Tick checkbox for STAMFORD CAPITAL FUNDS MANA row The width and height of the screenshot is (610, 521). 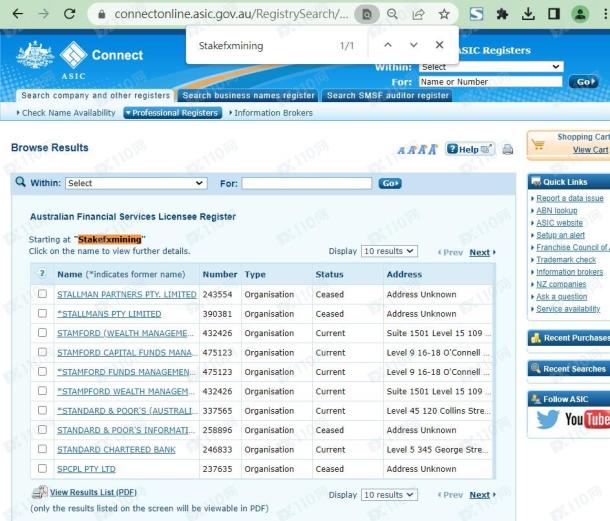click(x=42, y=352)
